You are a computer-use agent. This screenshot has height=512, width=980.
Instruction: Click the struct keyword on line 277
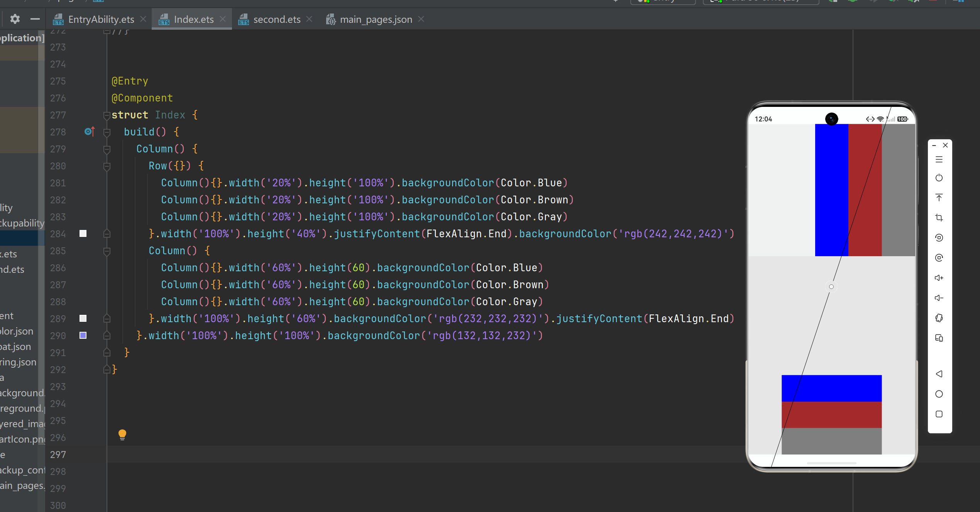pos(130,115)
